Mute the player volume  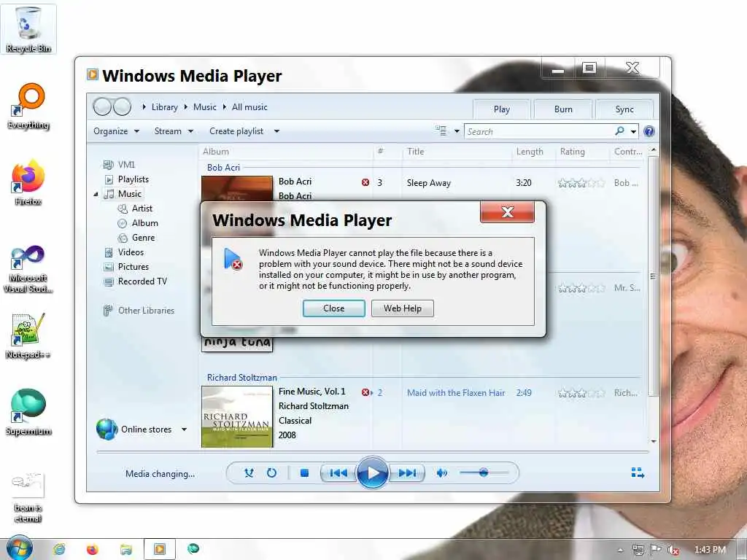point(441,472)
